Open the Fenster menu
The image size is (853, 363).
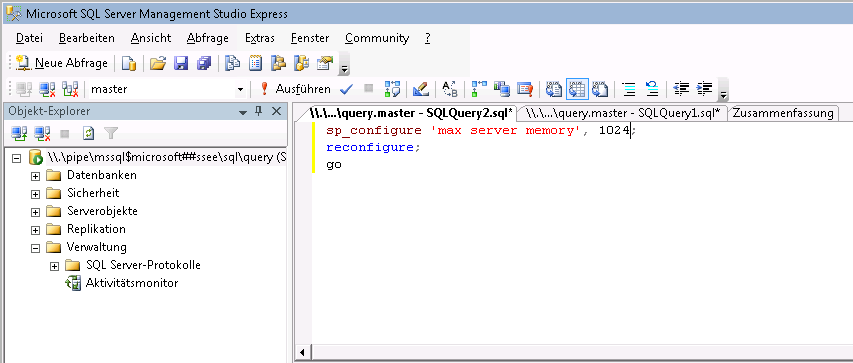310,38
